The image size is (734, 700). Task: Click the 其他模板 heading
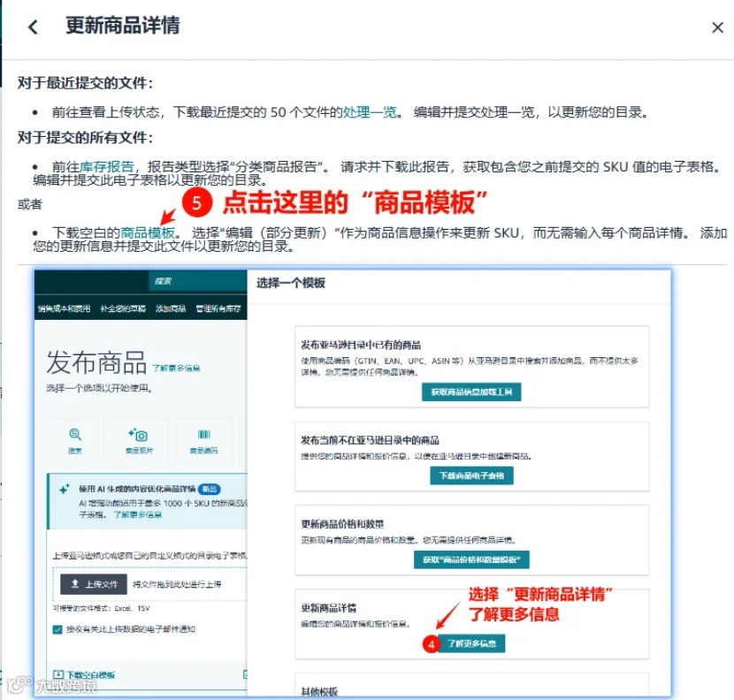click(x=319, y=691)
